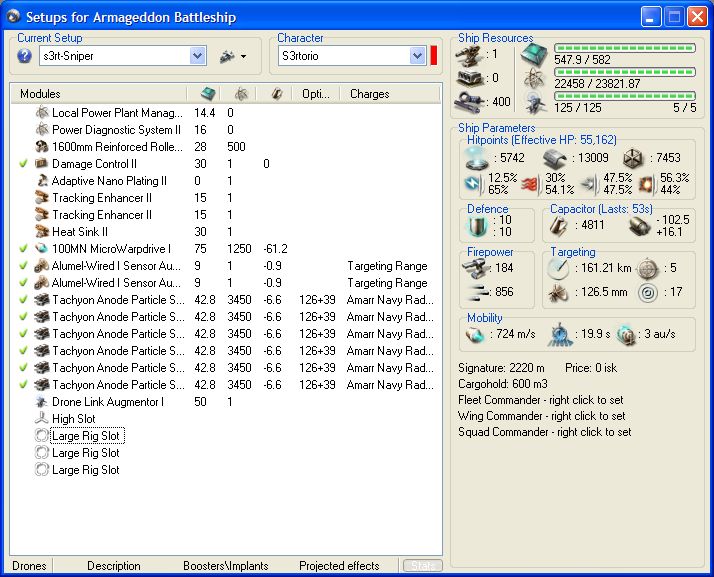The image size is (714, 577).
Task: Toggle first Alumel-Wired Sensor Augmentation checkmark
Action: click(23, 266)
